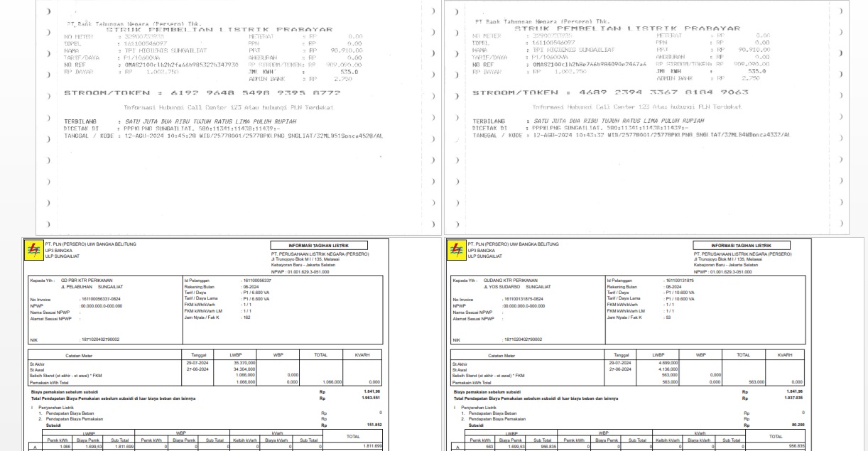This screenshot has height=451, width=868.
Task: Click the INFORMASI TAGIHAN LISTRIK box on the 161100131875 bill
Action: (x=741, y=245)
